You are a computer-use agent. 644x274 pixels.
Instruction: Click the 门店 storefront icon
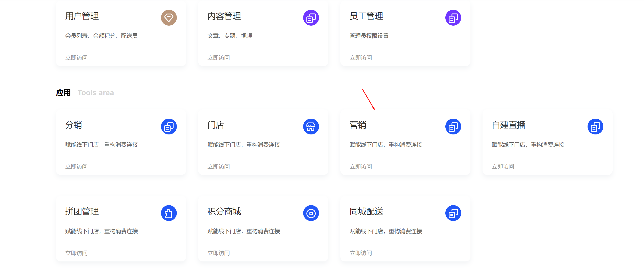click(x=311, y=127)
